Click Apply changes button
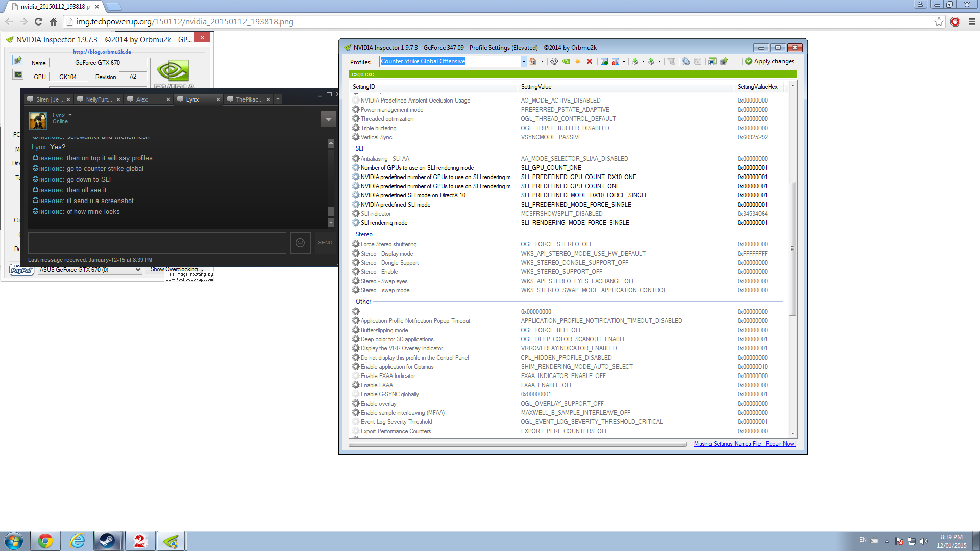This screenshot has height=551, width=980. point(770,61)
